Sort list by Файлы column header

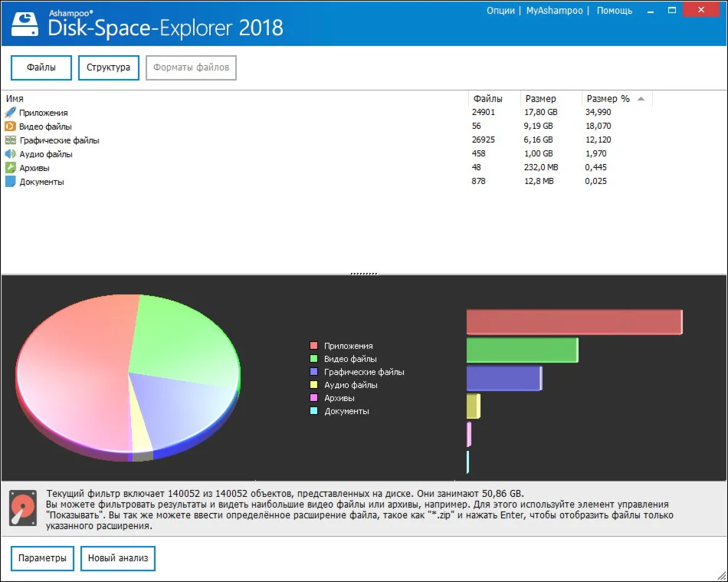click(487, 99)
